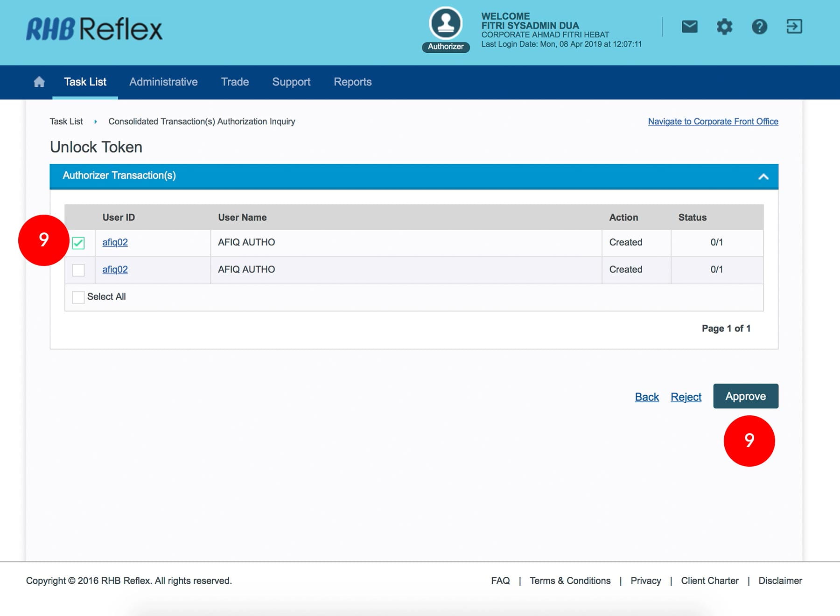Click the Reject link

click(686, 397)
